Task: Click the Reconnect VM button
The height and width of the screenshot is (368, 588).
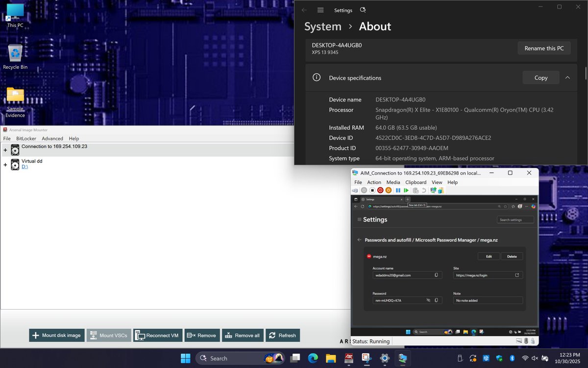Action: tap(158, 335)
